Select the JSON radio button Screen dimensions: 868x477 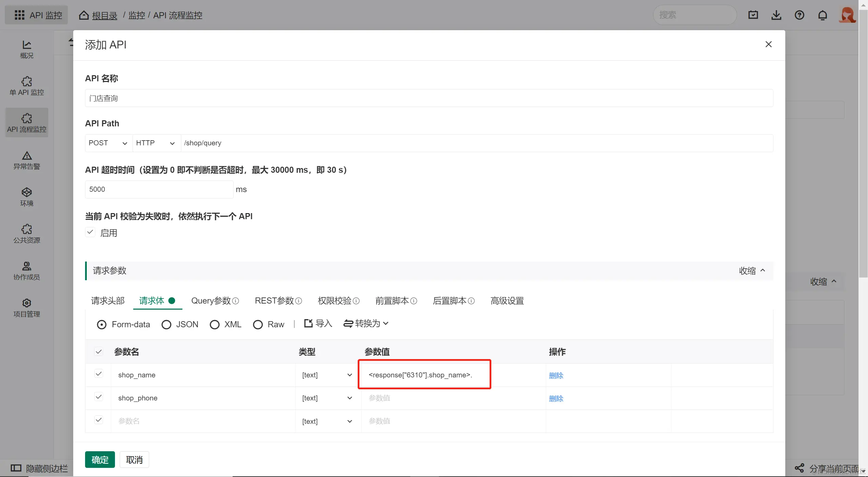tap(166, 325)
